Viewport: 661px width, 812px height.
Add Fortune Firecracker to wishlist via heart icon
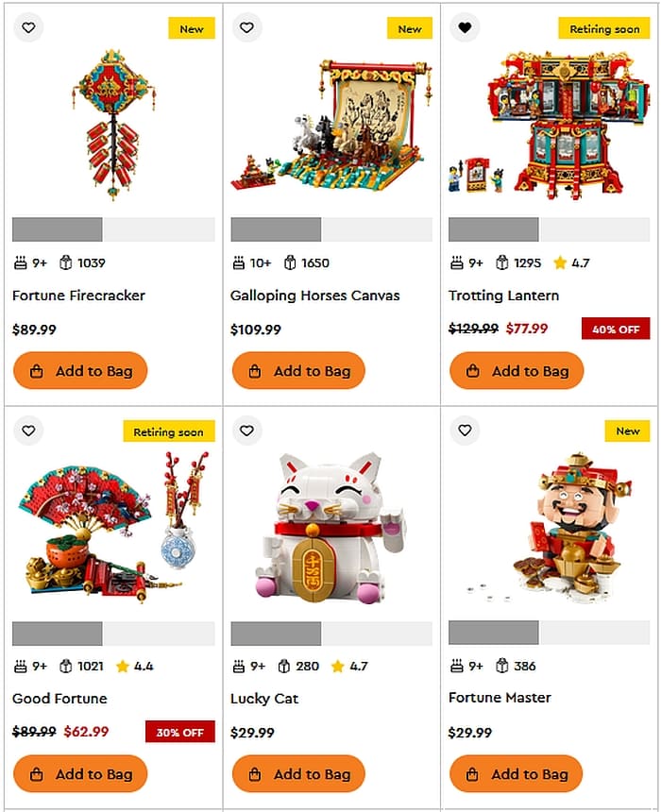coord(28,27)
